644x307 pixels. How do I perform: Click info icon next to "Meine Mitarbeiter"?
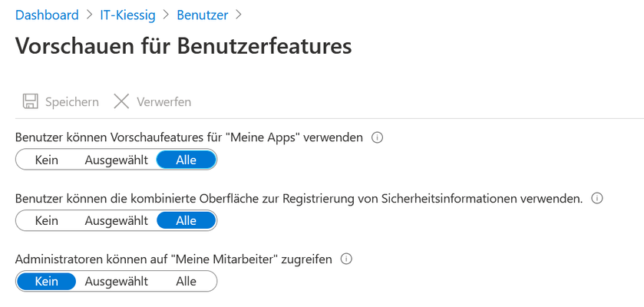pyautogui.click(x=347, y=259)
